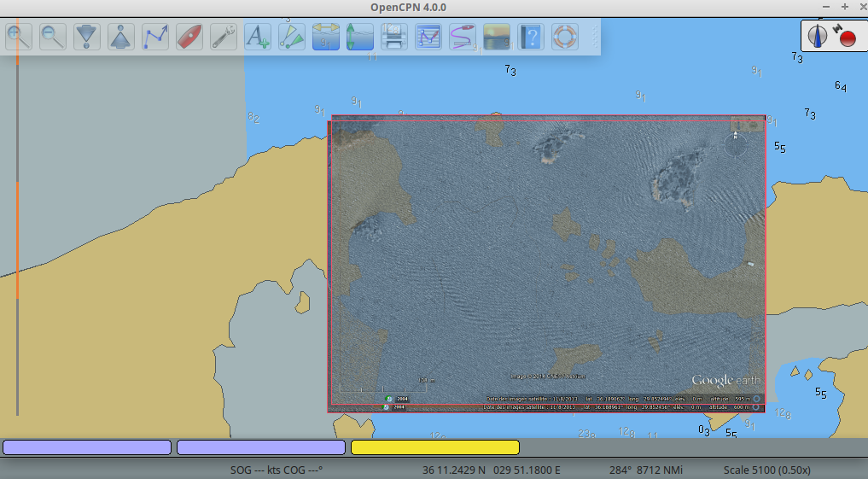Toggle ENC text display (A+ icon)

[258, 37]
